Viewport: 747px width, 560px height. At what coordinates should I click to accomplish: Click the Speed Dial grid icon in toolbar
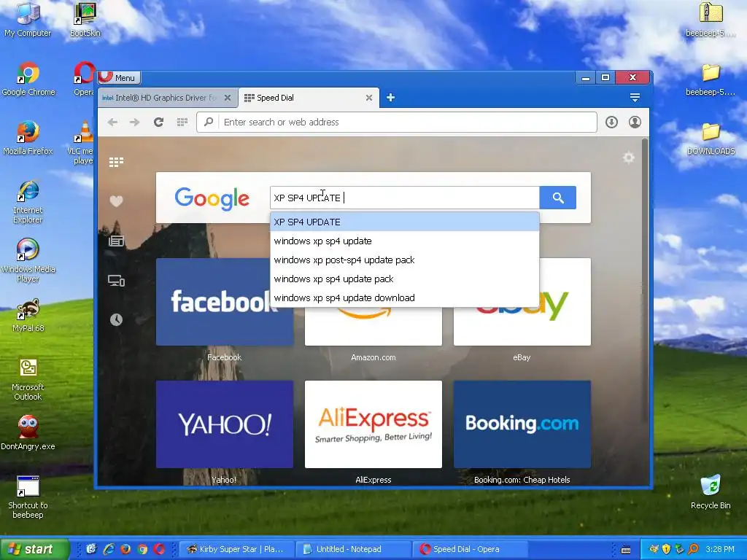[x=182, y=122]
